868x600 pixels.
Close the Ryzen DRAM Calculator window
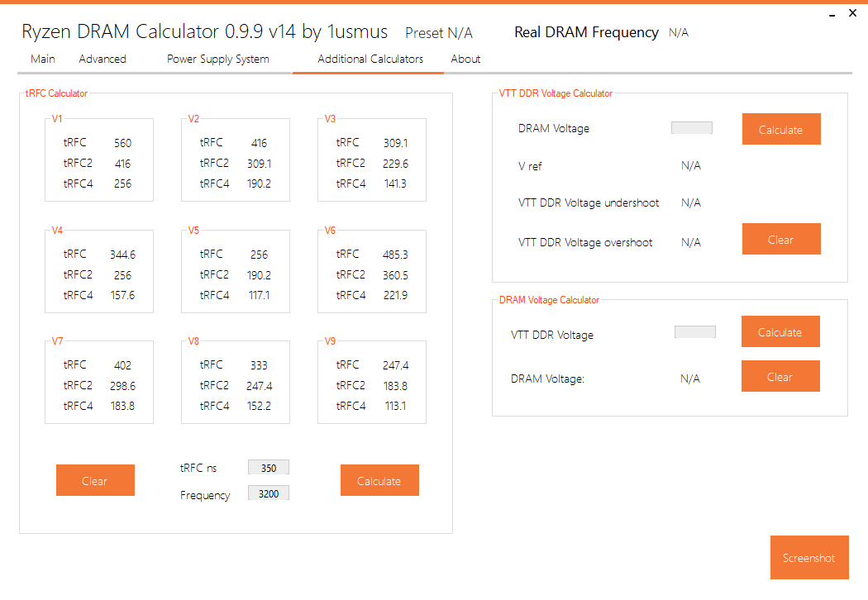[852, 12]
